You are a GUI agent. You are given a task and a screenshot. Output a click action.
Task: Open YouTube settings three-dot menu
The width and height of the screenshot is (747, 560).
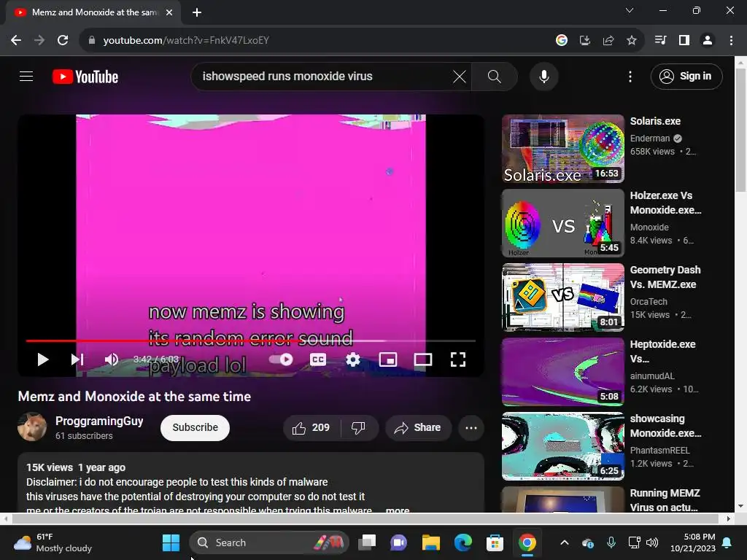[630, 76]
